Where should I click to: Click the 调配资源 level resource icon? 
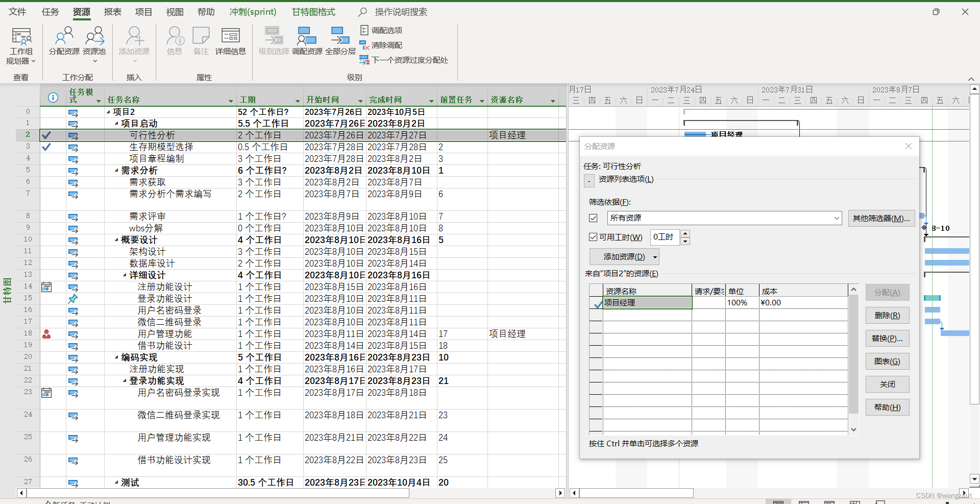pyautogui.click(x=307, y=41)
